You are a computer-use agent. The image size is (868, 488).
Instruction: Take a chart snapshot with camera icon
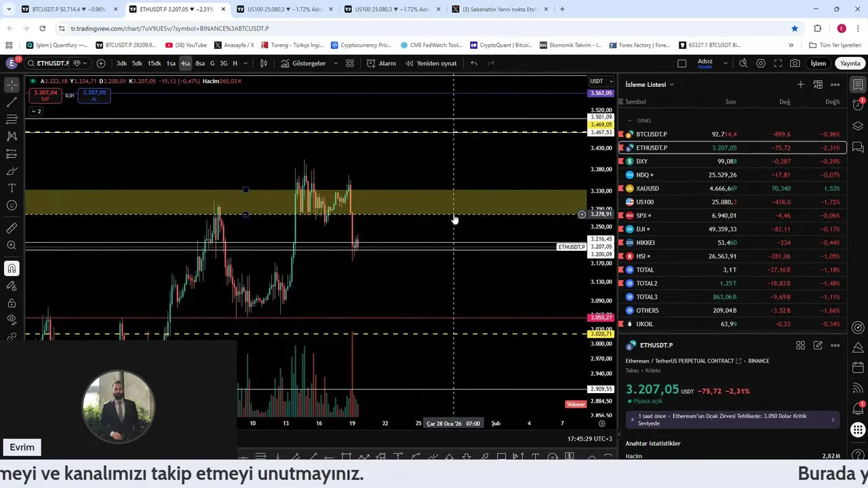(795, 63)
